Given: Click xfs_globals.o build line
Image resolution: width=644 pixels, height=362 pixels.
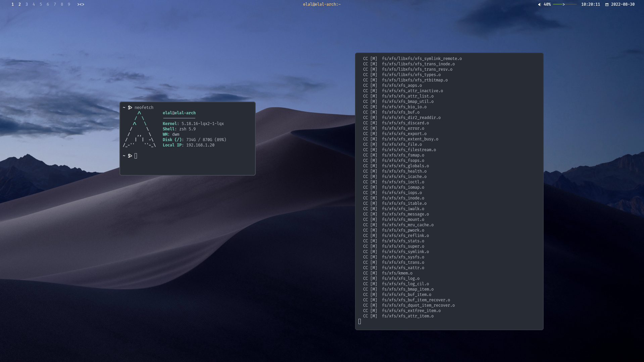Looking at the screenshot, I should click(396, 166).
